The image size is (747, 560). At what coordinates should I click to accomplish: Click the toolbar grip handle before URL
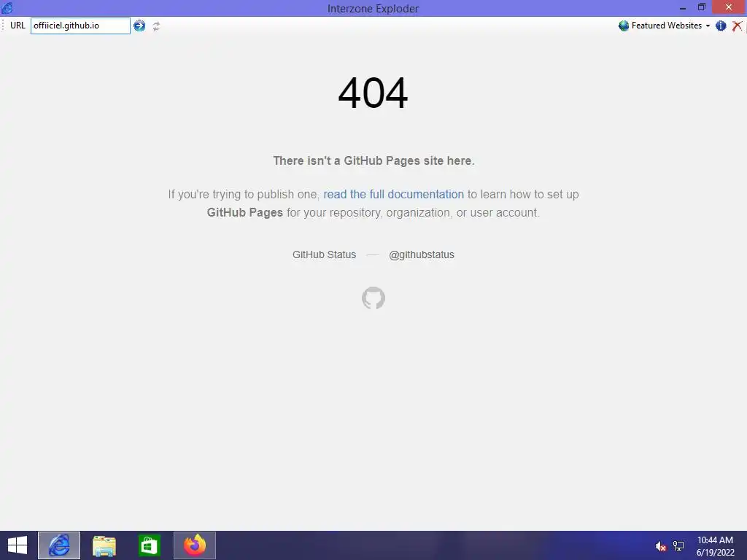[x=3, y=26]
